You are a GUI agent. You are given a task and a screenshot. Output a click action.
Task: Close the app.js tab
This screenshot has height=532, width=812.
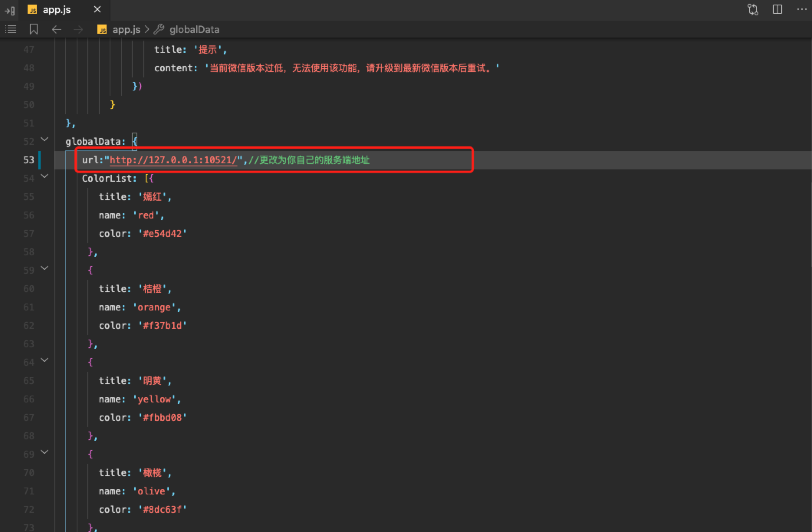pyautogui.click(x=97, y=10)
